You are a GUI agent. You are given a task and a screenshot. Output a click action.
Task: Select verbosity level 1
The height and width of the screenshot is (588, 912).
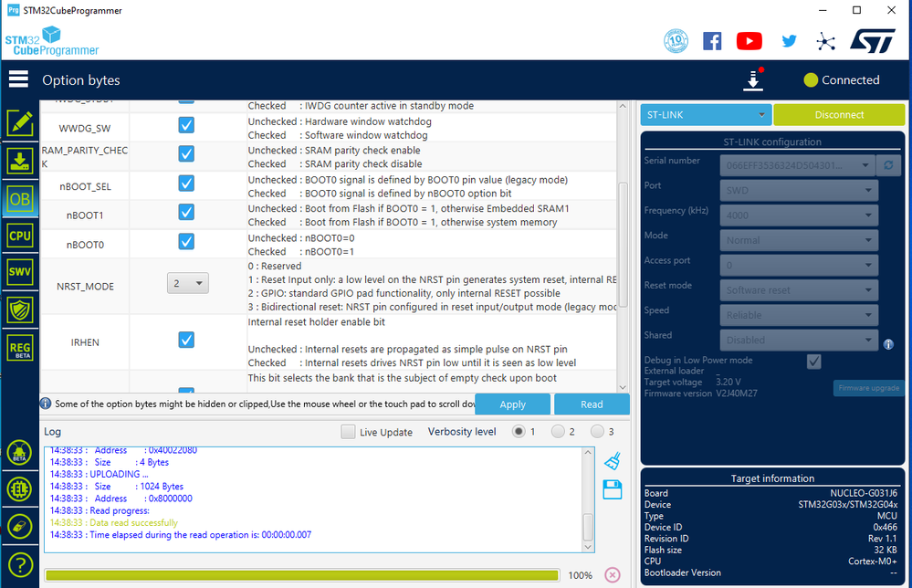(519, 432)
